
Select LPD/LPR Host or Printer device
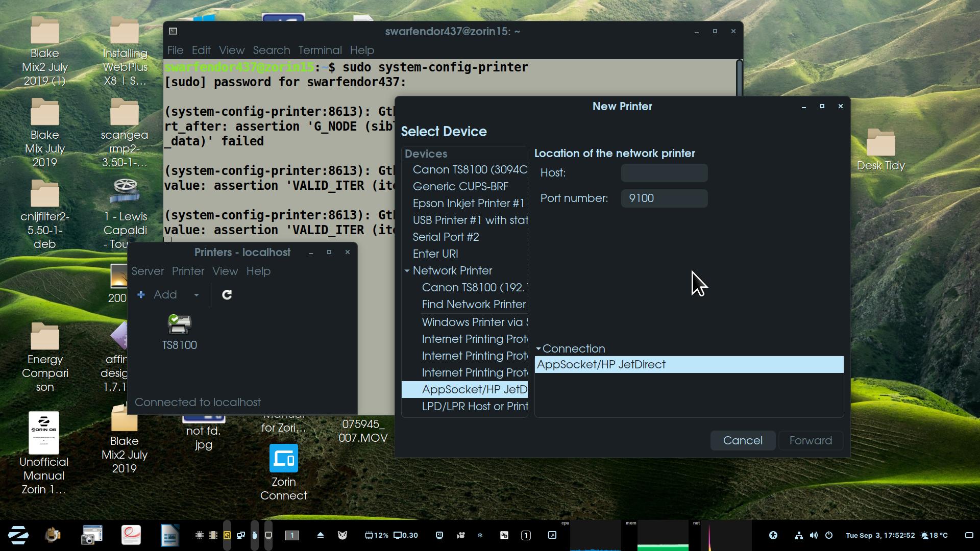pos(474,407)
